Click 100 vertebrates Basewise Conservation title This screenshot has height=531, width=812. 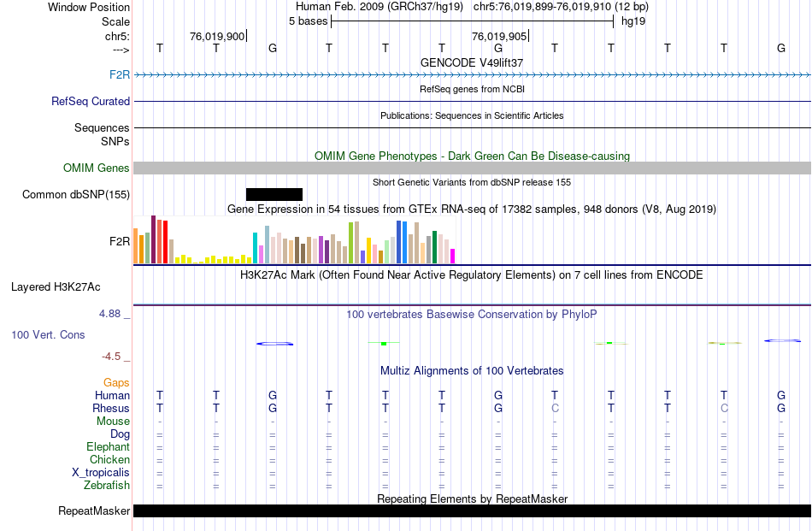point(472,315)
